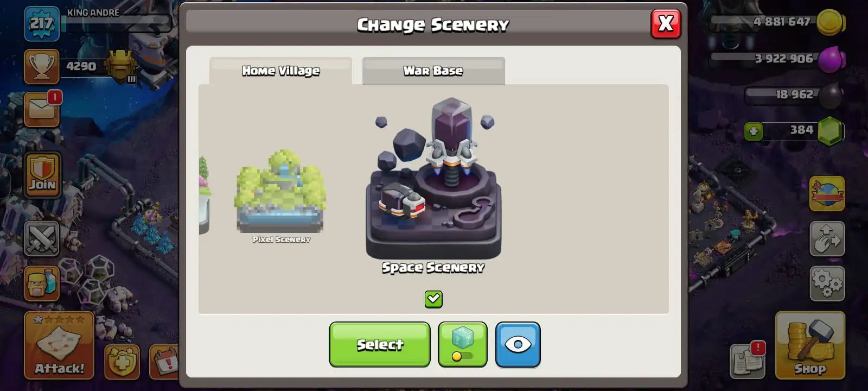Choose the Pixel Scenery thumbnail
This screenshot has height=391, width=868.
pos(281,197)
